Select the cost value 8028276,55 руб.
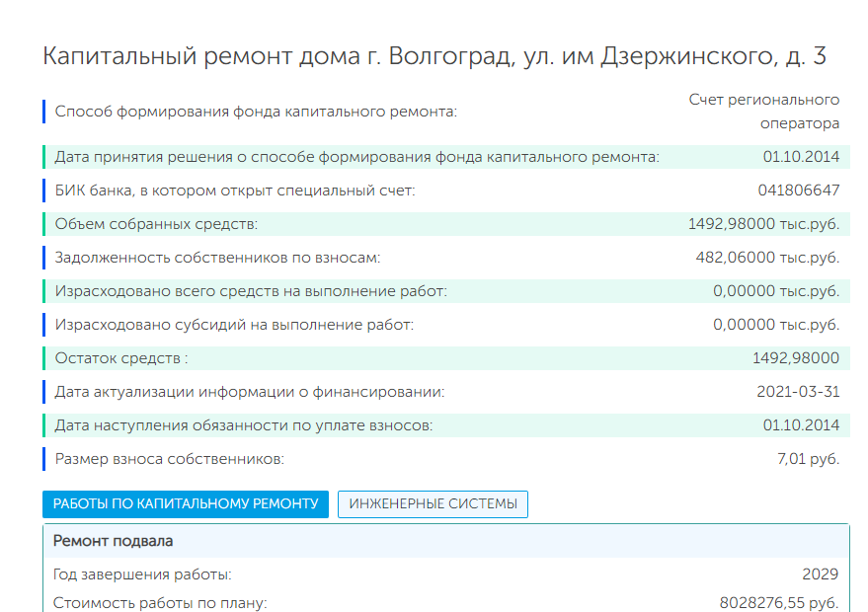Image resolution: width=868 pixels, height=612 pixels. 779,603
